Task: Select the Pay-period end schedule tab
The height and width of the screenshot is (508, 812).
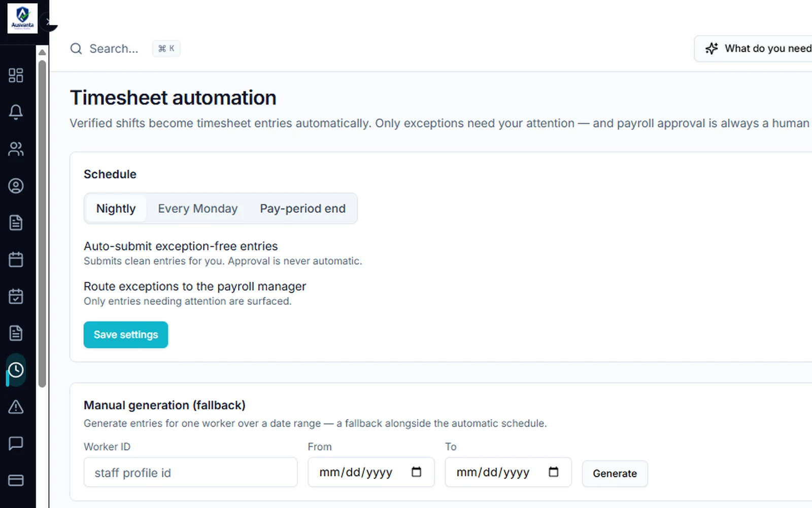Action: [302, 208]
